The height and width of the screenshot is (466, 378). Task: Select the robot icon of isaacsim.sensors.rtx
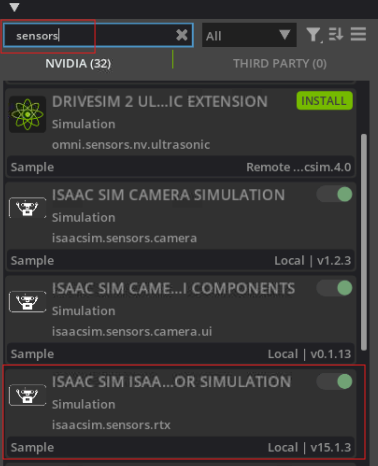click(27, 395)
